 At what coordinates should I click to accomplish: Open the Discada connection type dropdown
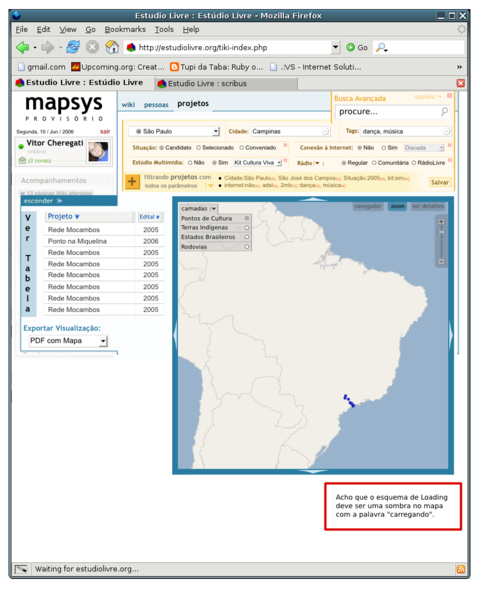pyautogui.click(x=441, y=148)
